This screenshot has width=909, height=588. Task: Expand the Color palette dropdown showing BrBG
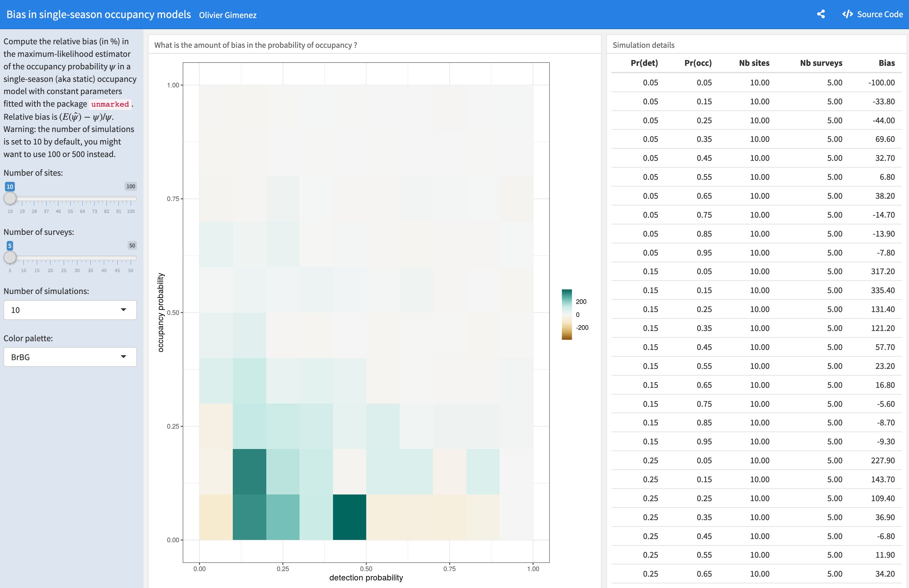(x=70, y=357)
